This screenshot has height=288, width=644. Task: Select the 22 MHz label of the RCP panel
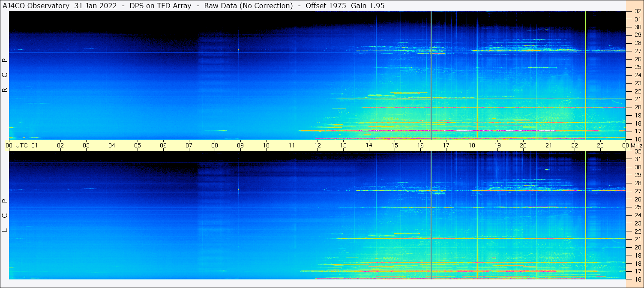[x=637, y=91]
